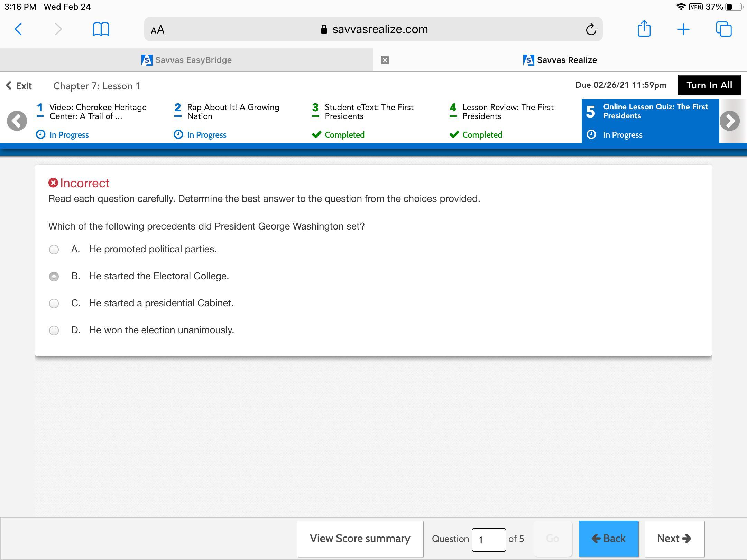
Task: Select answer C presidential Cabinet
Action: [54, 304]
